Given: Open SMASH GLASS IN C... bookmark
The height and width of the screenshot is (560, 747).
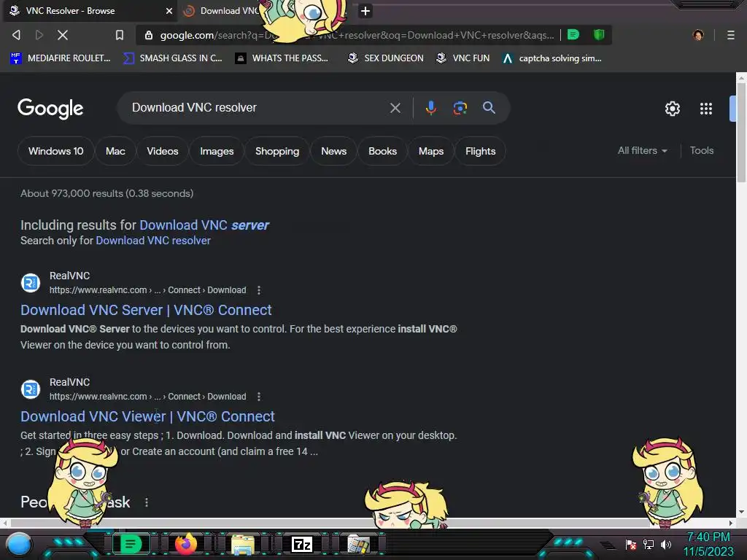Looking at the screenshot, I should click(172, 58).
